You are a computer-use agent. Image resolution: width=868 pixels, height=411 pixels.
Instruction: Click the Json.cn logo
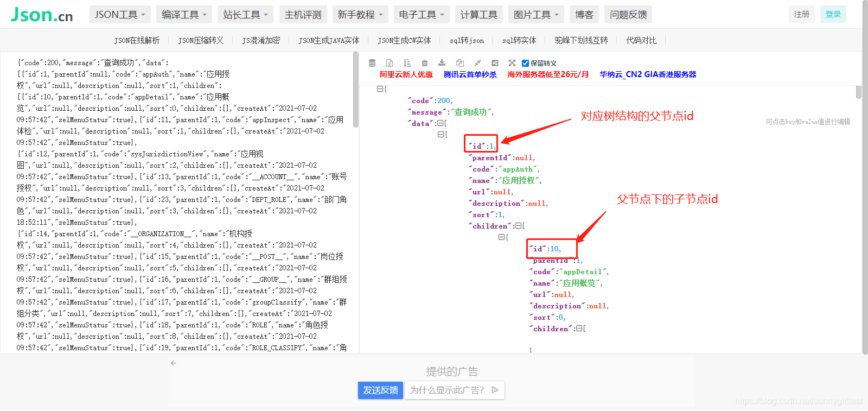click(x=42, y=15)
